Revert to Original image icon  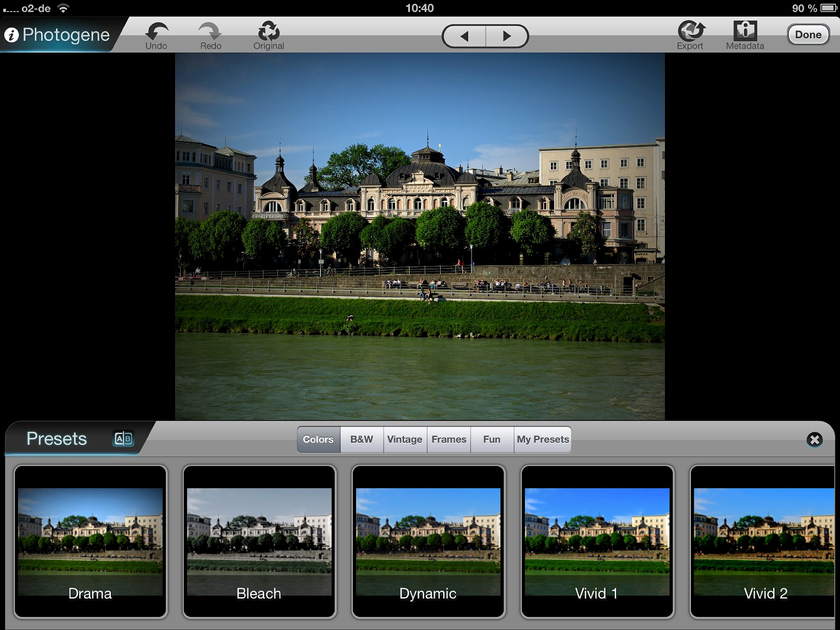pos(269,31)
